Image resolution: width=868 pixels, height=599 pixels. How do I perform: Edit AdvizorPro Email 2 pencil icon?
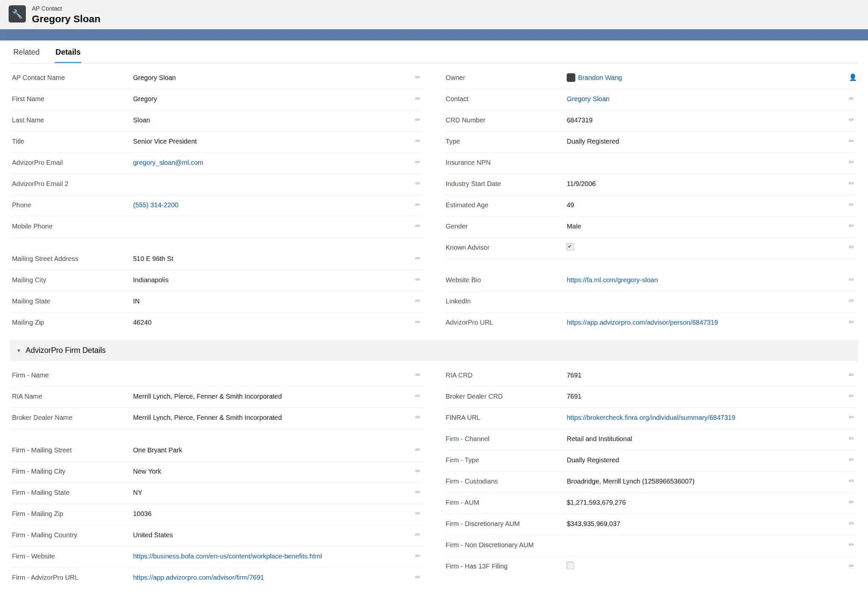click(417, 183)
